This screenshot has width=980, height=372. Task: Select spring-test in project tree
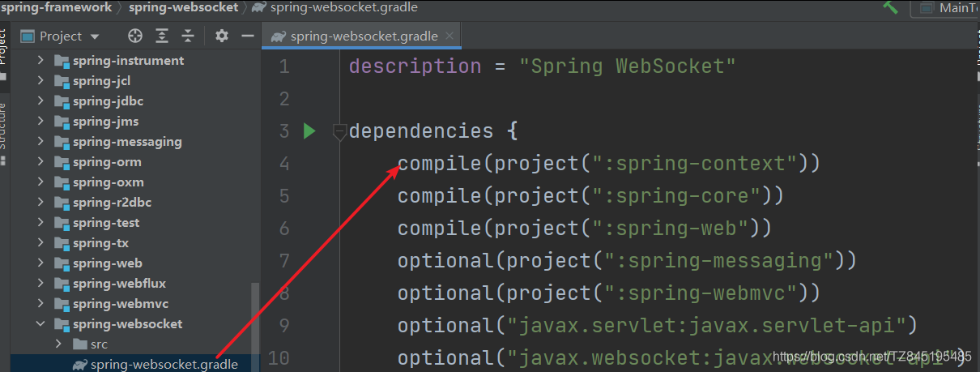point(105,223)
